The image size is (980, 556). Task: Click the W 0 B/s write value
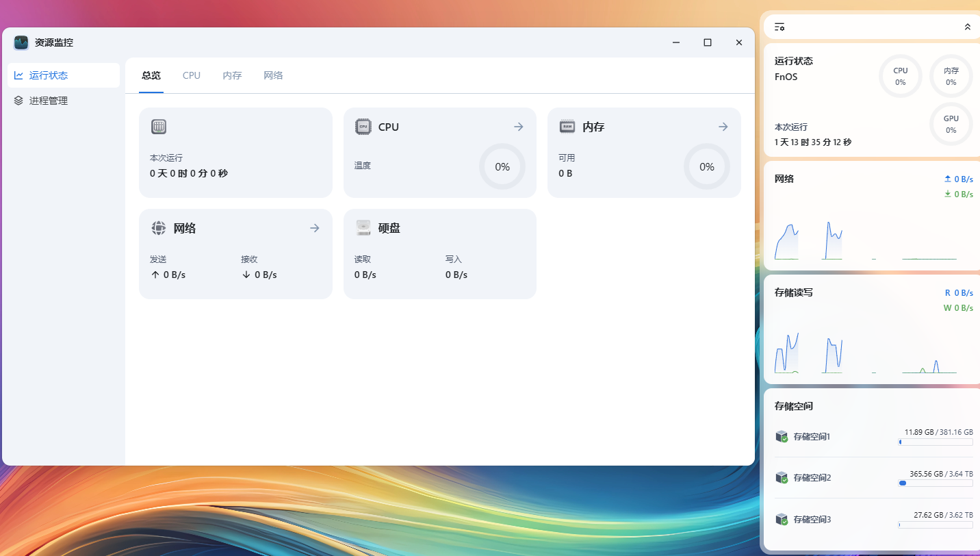pos(958,307)
